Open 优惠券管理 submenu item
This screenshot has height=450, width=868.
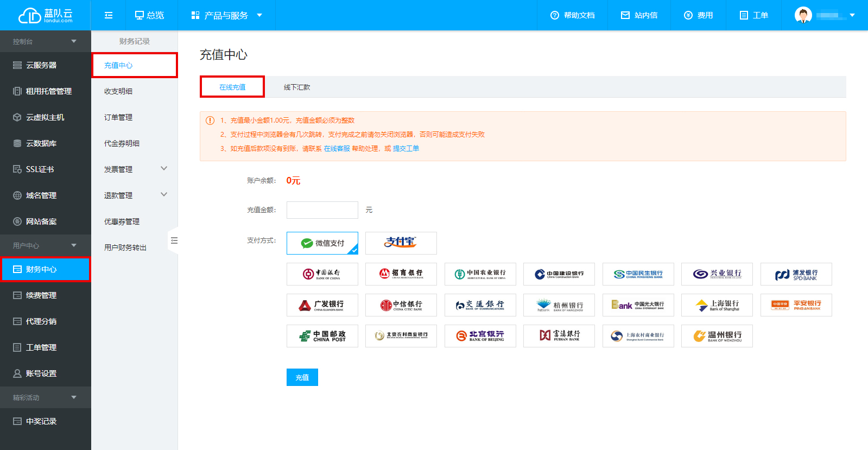pyautogui.click(x=135, y=221)
